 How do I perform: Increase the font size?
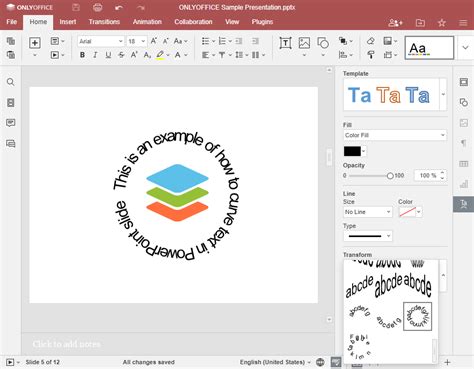[153, 41]
